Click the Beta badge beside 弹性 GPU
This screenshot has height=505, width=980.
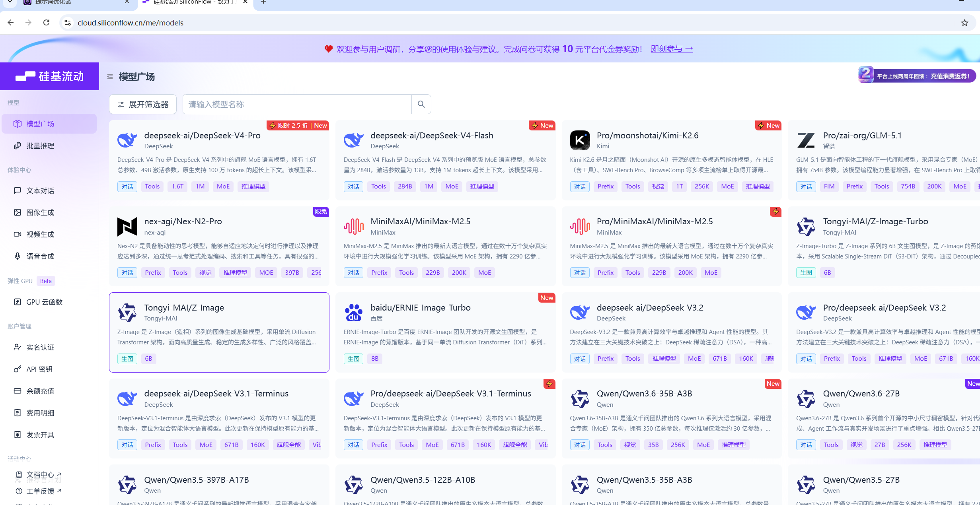(46, 281)
